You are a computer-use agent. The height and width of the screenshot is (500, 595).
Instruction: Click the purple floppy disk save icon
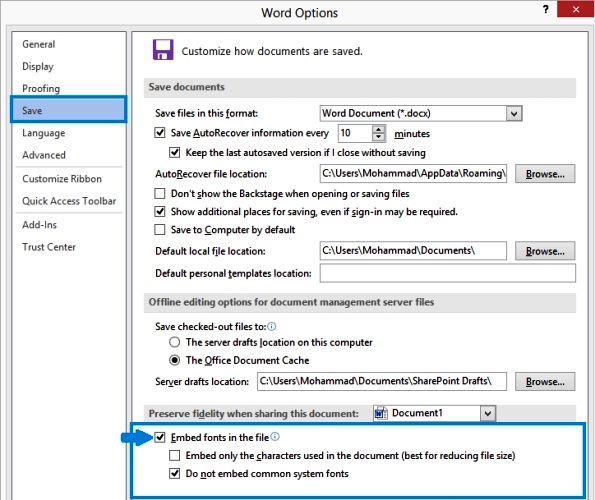click(163, 50)
